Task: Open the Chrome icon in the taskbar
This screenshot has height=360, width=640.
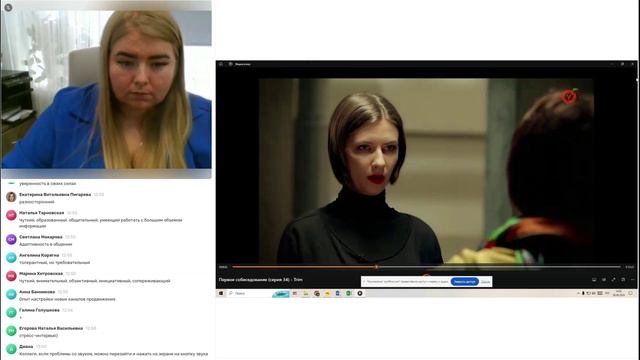Action: pyautogui.click(x=317, y=293)
